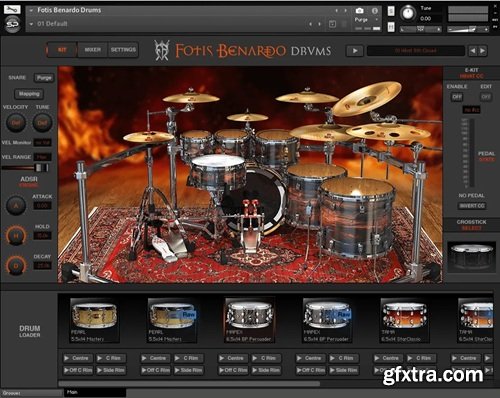The width and height of the screenshot is (500, 398).
Task: Reset the TUNE Def knob
Action: (42, 123)
